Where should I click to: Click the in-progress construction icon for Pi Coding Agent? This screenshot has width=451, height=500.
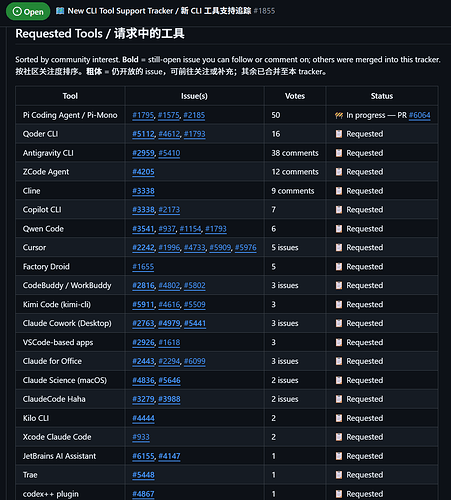pos(339,115)
